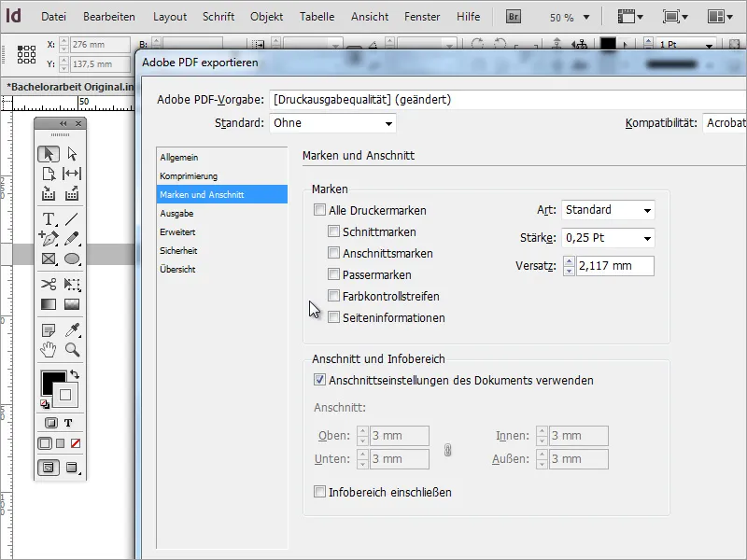Click the stroke color swatch
This screenshot has width=747, height=560.
(65, 395)
